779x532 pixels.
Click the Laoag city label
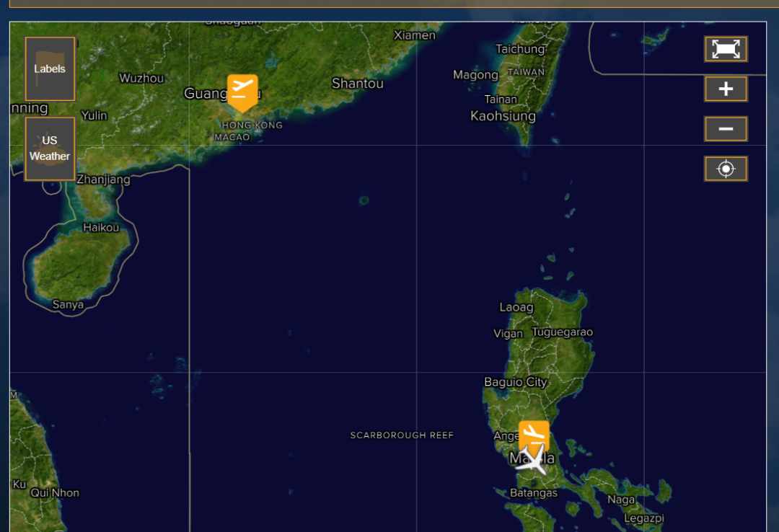click(x=516, y=308)
